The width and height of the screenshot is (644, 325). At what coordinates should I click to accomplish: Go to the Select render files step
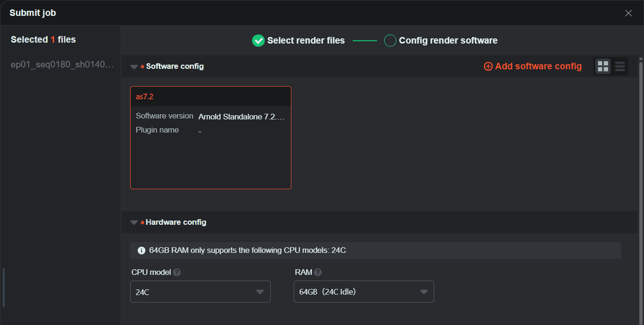306,41
